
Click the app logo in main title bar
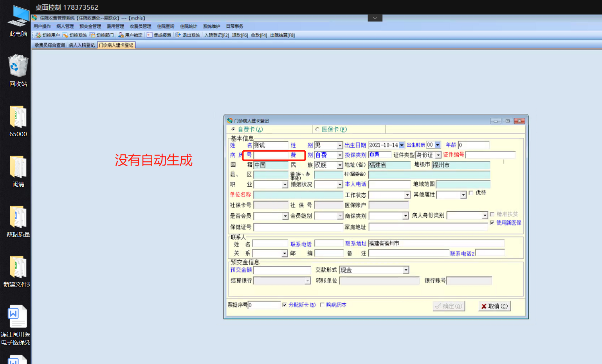tap(35, 18)
